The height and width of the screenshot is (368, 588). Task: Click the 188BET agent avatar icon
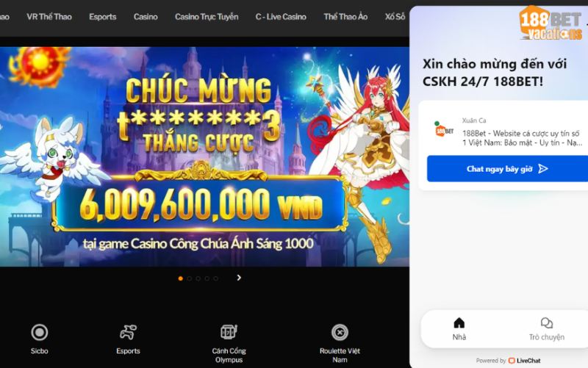[x=445, y=130]
